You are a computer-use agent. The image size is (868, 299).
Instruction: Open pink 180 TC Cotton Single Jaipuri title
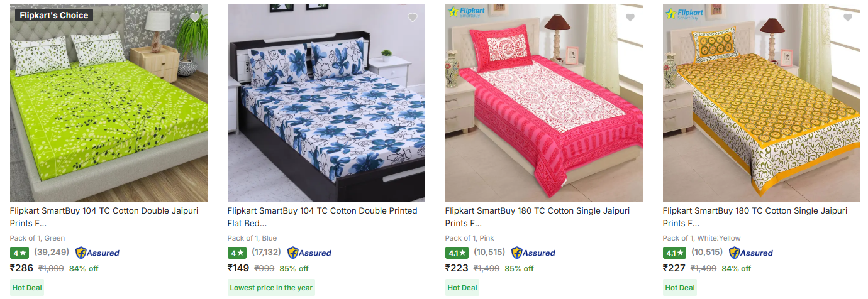pos(537,217)
